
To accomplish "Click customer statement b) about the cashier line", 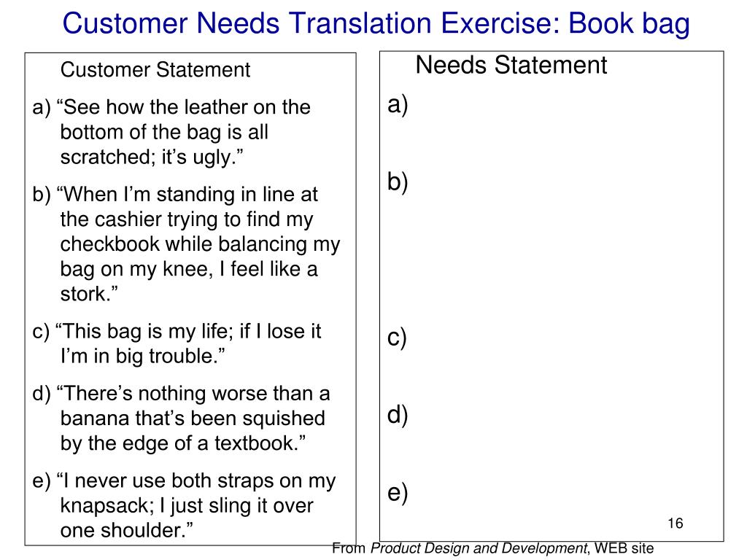I will coord(186,244).
